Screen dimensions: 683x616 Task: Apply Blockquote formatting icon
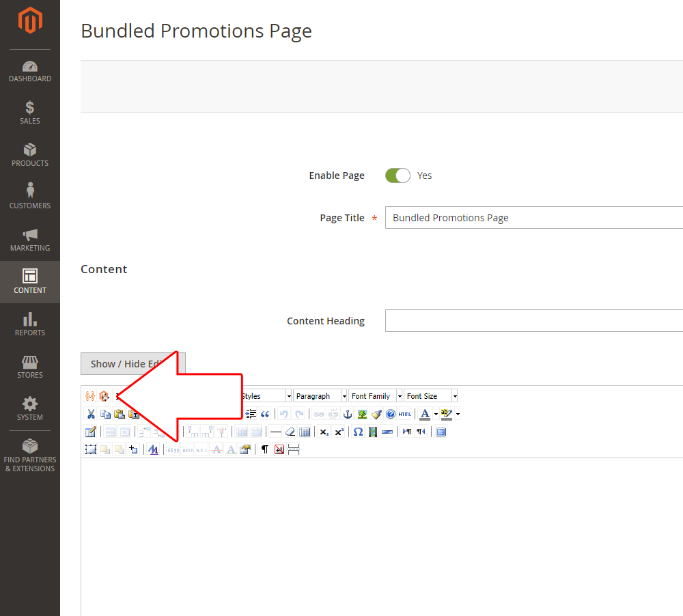coord(265,414)
